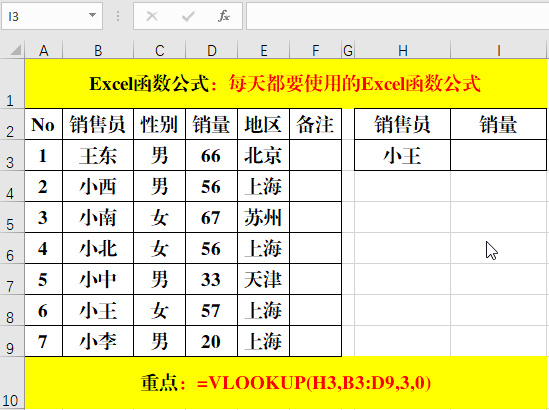Click the '重点: =VLOOKUP(H3,B3:D9,3,0)' cell

(285, 383)
